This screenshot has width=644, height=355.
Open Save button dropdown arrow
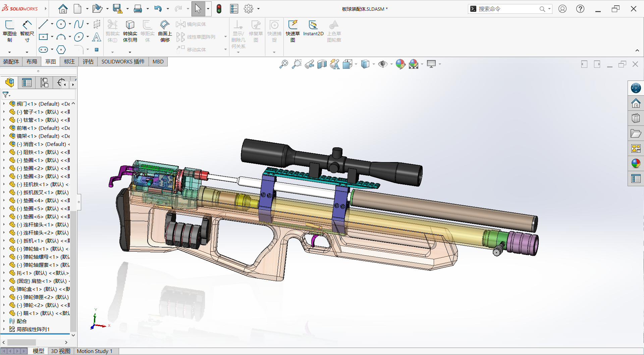[127, 9]
